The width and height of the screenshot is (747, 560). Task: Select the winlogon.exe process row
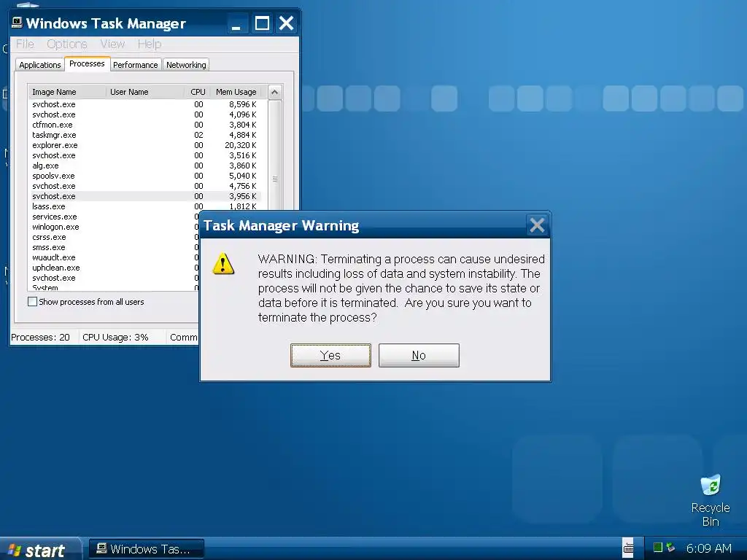coord(114,227)
